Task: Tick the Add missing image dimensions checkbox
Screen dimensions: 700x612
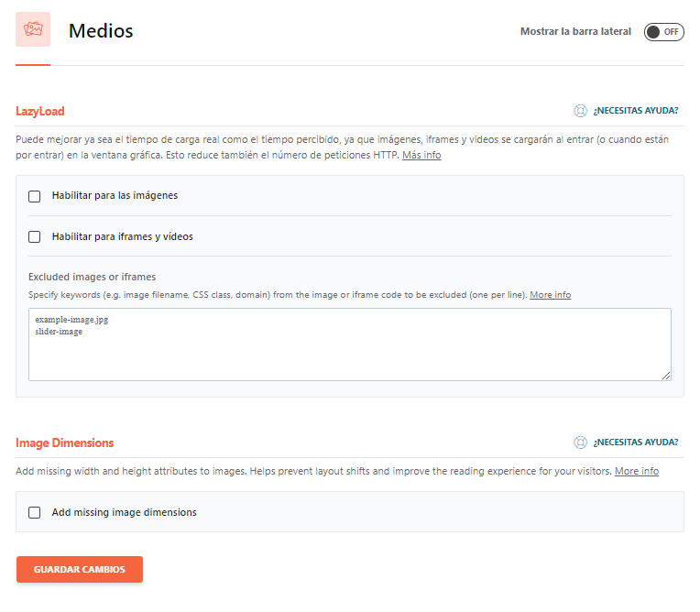Action: [35, 513]
